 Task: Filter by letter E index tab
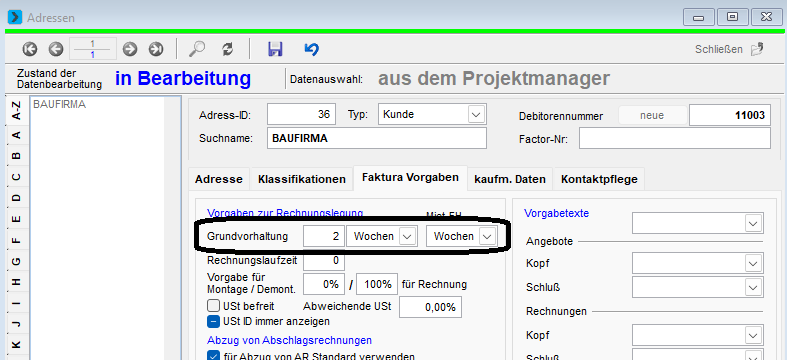point(17,219)
